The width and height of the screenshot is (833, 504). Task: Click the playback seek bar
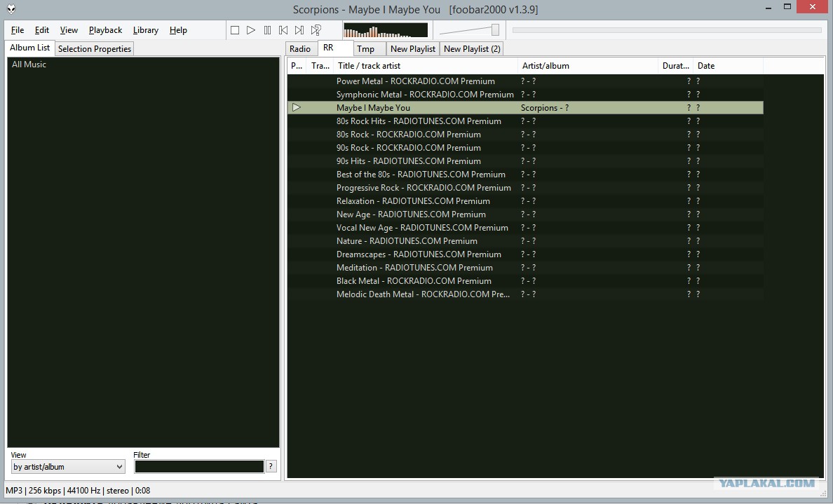pyautogui.click(x=667, y=30)
